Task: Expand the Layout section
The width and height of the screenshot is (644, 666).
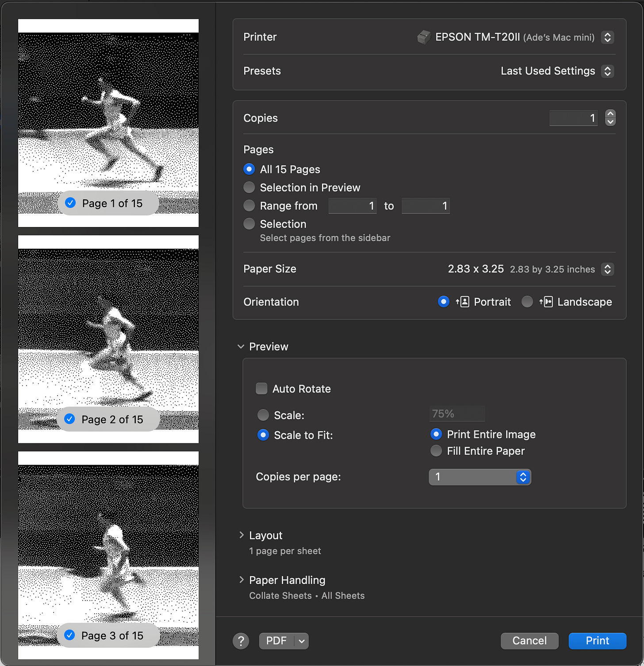Action: click(x=241, y=535)
